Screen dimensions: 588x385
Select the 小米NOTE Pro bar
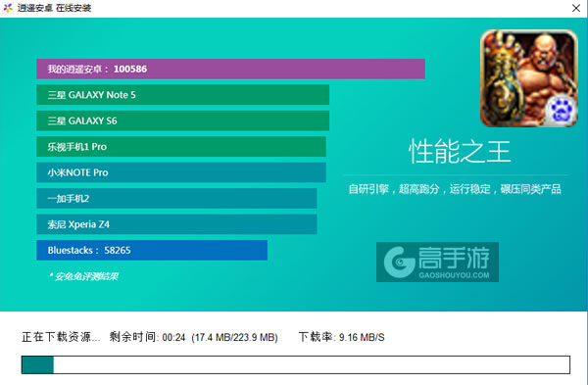181,172
